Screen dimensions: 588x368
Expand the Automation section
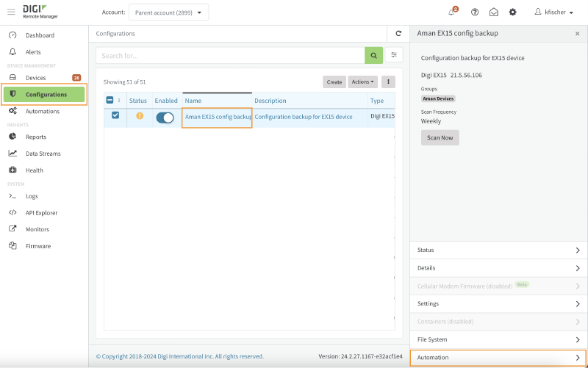pyautogui.click(x=498, y=358)
